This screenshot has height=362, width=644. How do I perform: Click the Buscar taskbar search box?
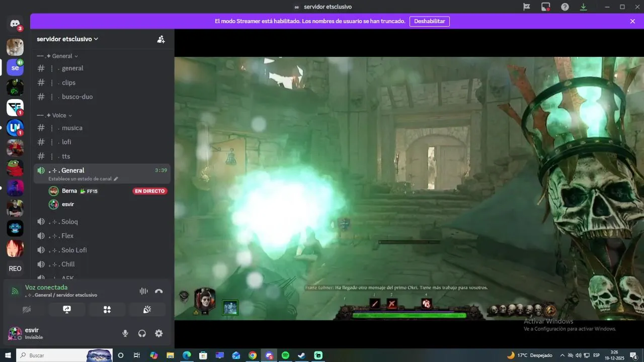pyautogui.click(x=64, y=355)
